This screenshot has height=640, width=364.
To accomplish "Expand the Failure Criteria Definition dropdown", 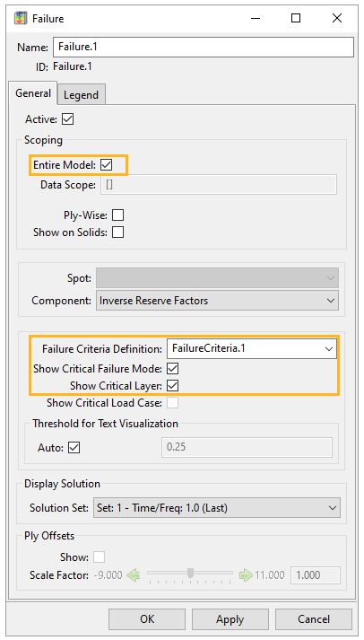I will tap(252, 348).
